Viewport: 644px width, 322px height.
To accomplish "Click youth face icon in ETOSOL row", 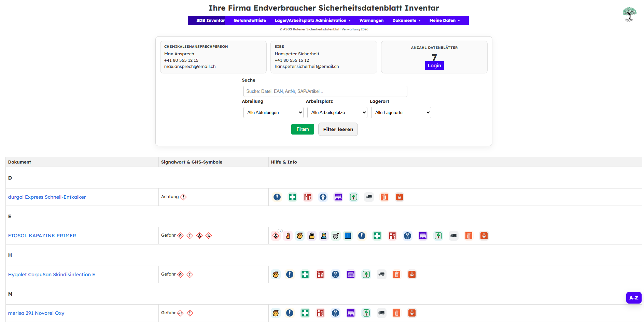I will (x=300, y=236).
